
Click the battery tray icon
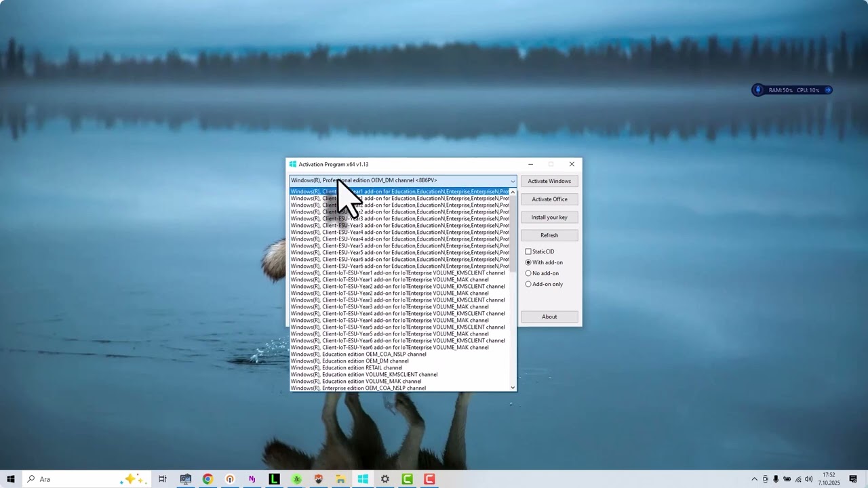point(787,479)
